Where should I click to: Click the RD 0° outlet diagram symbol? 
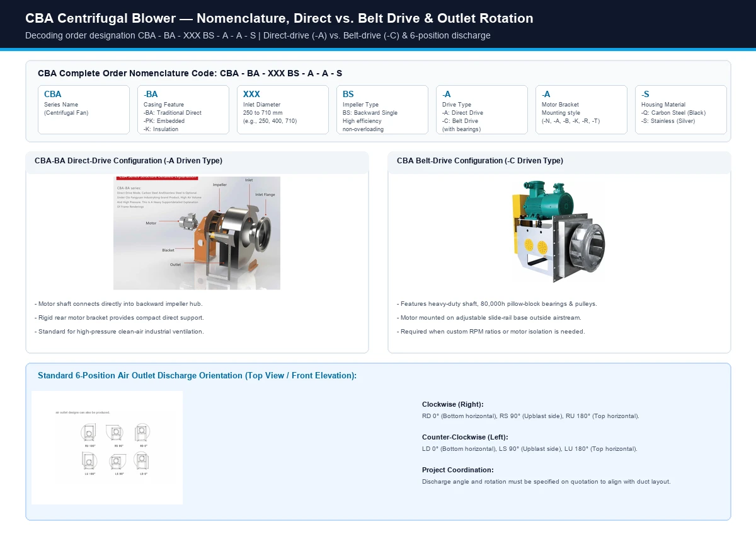point(143,433)
